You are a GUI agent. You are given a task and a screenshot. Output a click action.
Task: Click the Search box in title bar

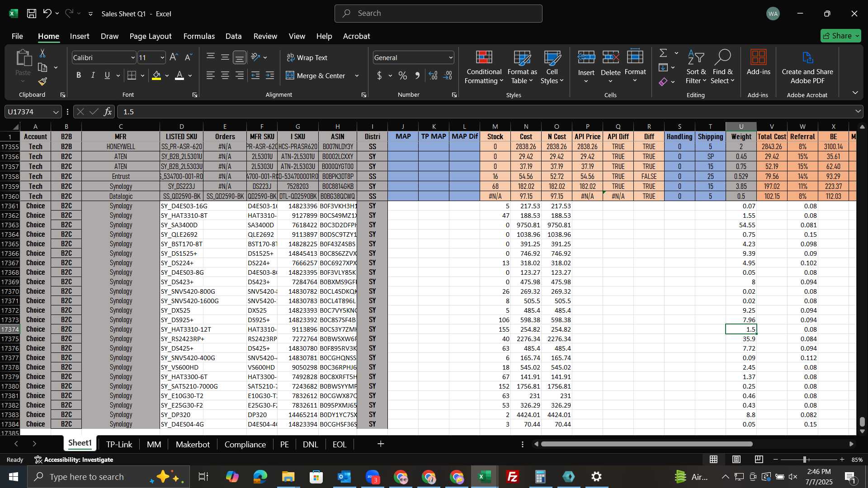pos(438,14)
